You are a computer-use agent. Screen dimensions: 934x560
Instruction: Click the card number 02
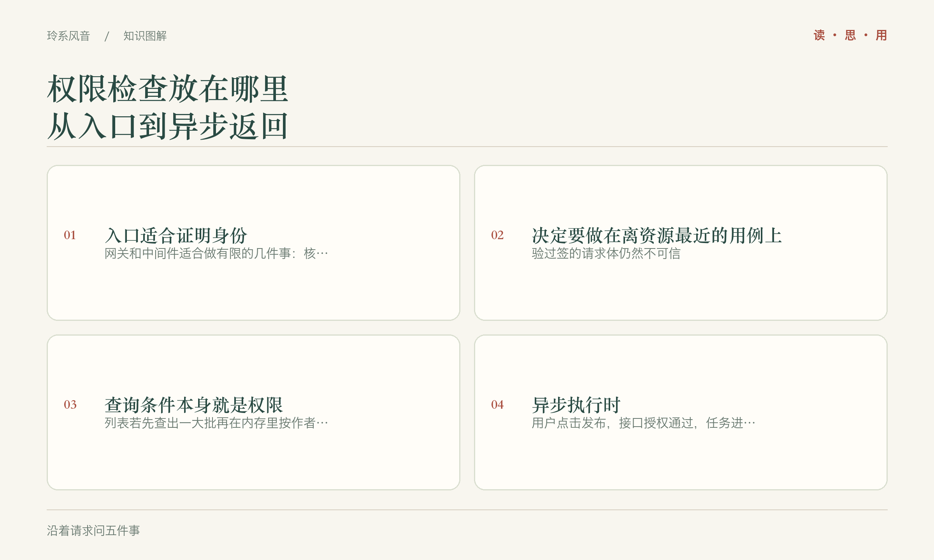point(497,235)
